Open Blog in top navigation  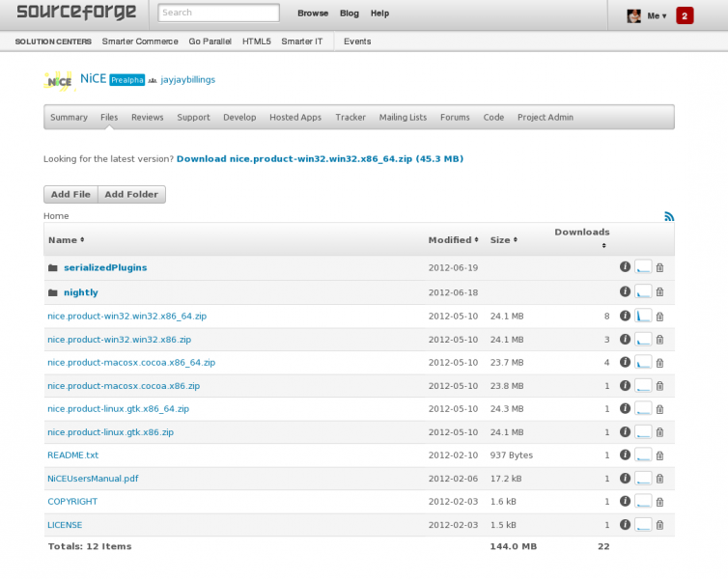pyautogui.click(x=350, y=14)
